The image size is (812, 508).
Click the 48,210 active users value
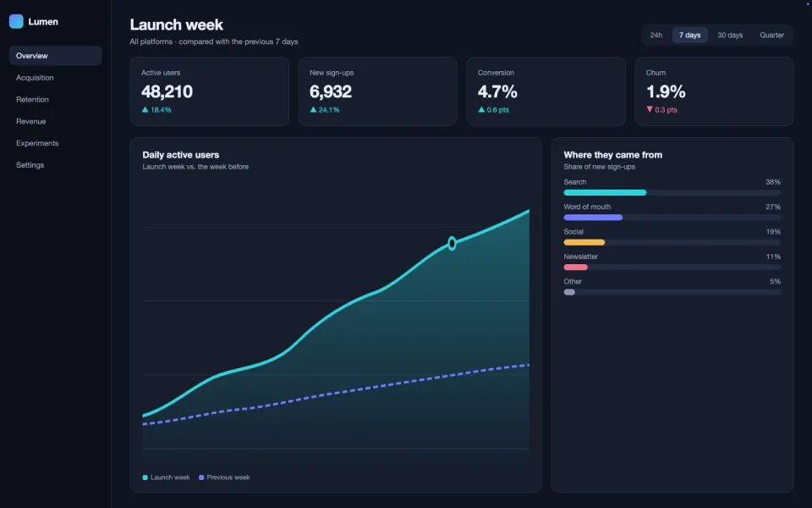tap(167, 91)
